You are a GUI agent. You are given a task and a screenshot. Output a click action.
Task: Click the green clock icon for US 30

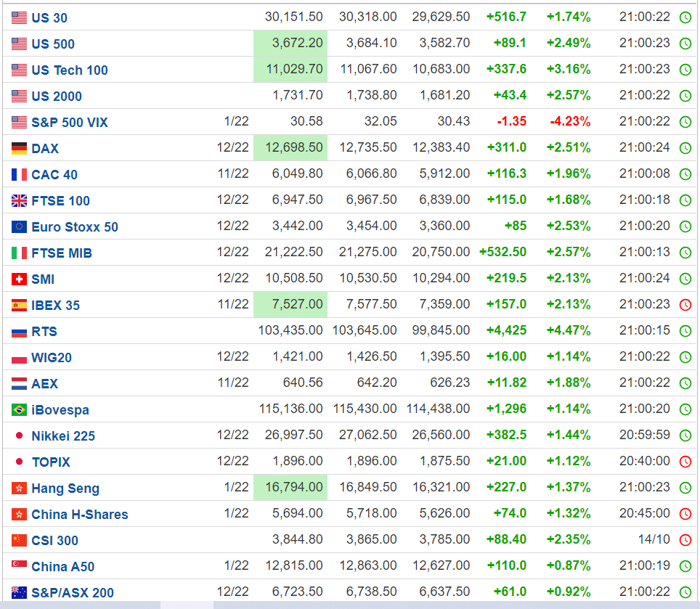(685, 17)
